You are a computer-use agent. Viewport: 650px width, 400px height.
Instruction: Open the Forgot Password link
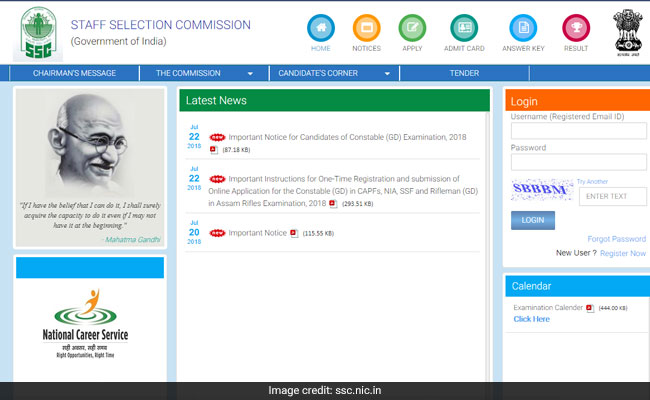[616, 239]
